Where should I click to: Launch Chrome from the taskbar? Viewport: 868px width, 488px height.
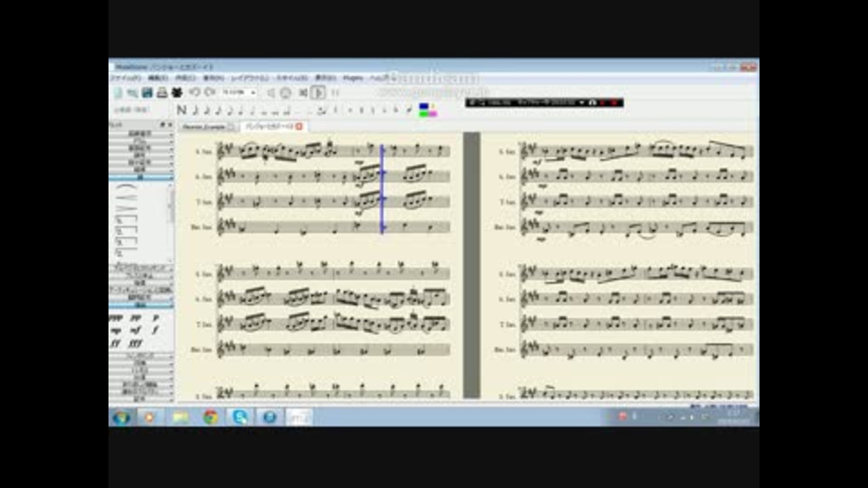pyautogui.click(x=211, y=418)
